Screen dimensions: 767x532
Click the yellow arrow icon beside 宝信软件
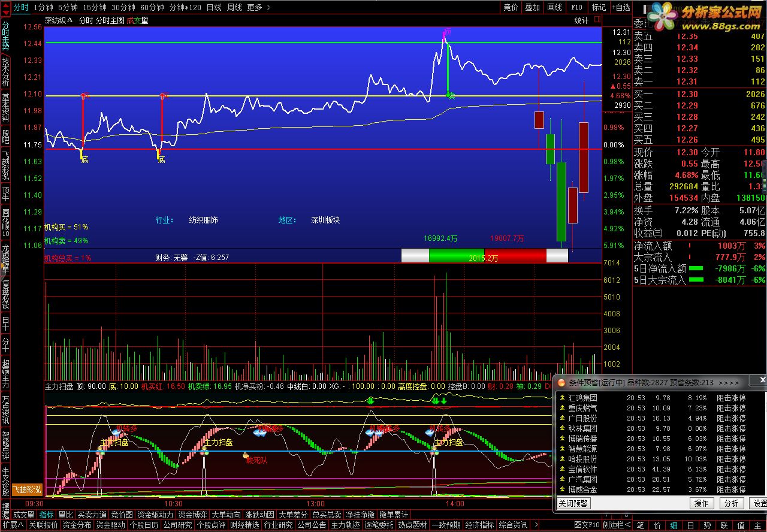pyautogui.click(x=561, y=469)
